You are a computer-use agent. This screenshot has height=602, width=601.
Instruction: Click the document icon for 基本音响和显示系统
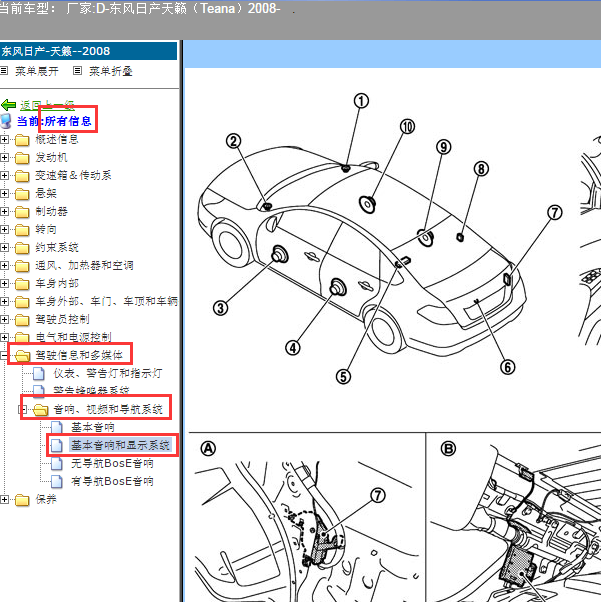point(57,446)
